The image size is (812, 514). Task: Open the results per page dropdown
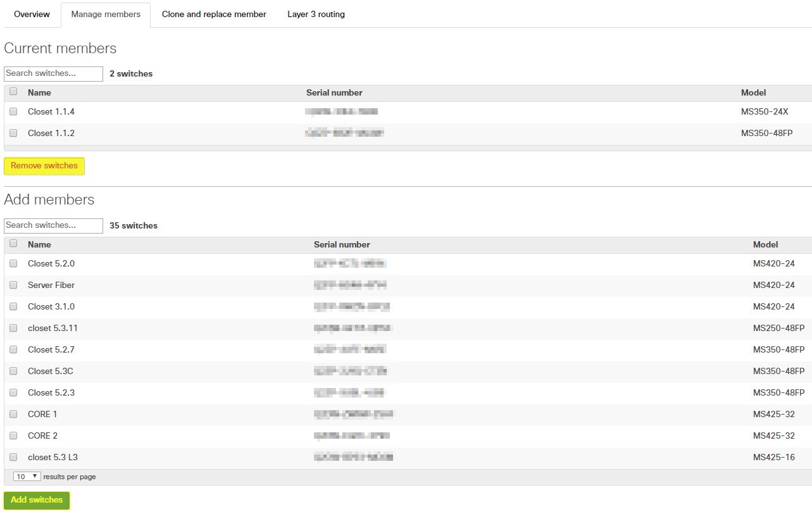pyautogui.click(x=27, y=477)
